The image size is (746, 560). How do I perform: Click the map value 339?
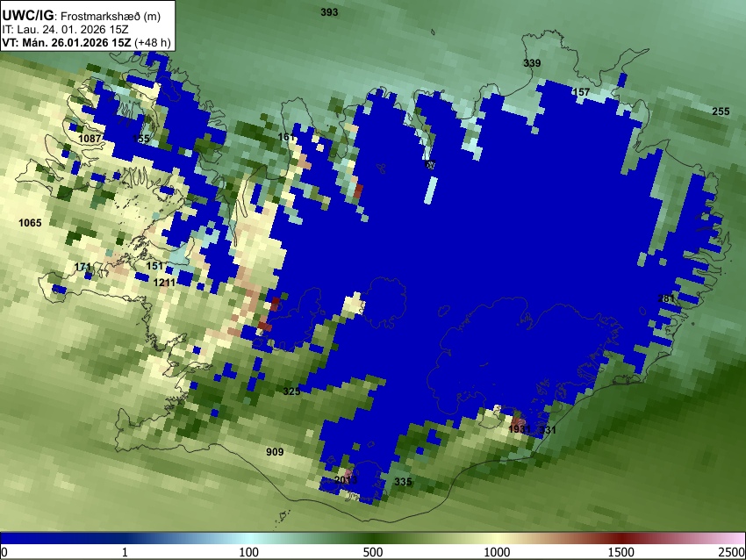coord(532,63)
